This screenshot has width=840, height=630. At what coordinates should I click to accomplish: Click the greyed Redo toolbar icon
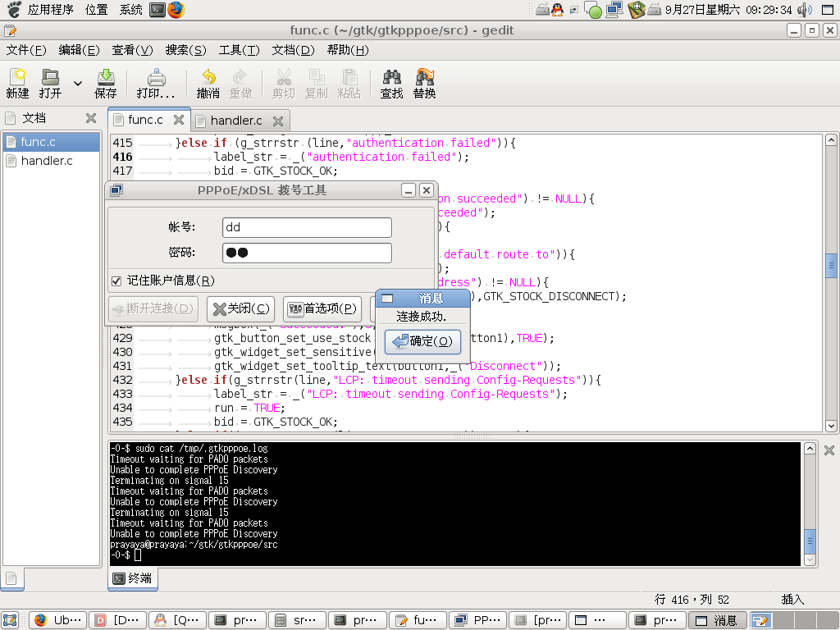click(x=240, y=84)
